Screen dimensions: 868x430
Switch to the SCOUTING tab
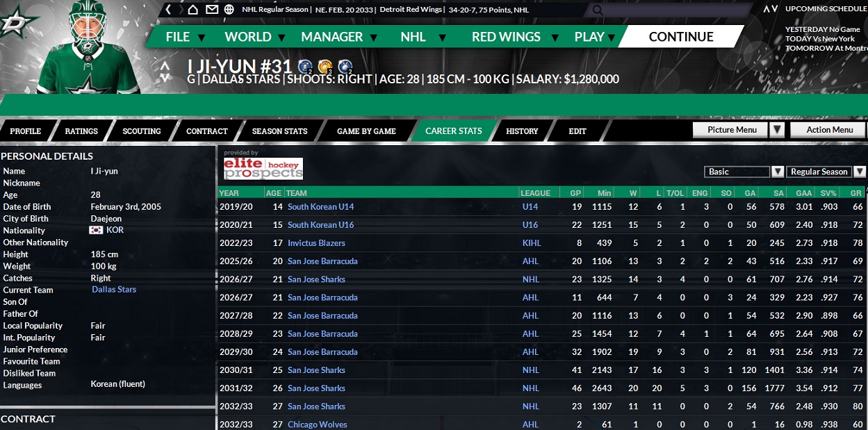pyautogui.click(x=142, y=131)
